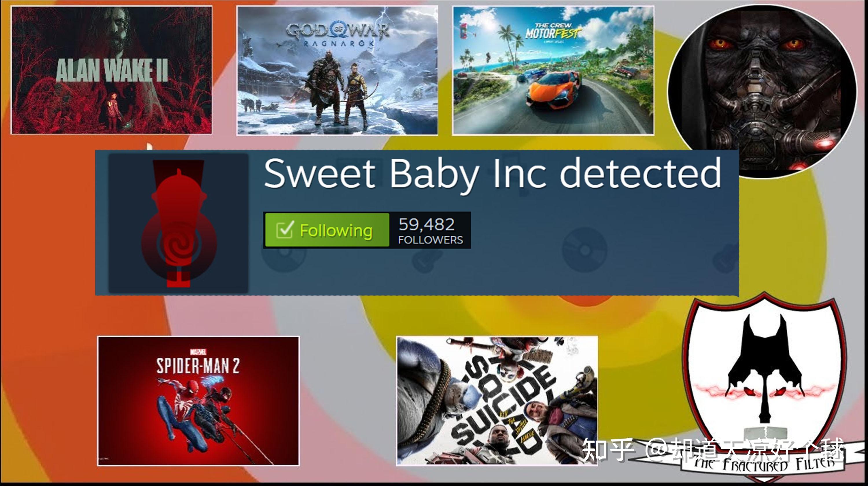Open the God of War Ragnarök thumbnail
The image size is (868, 486).
click(337, 70)
